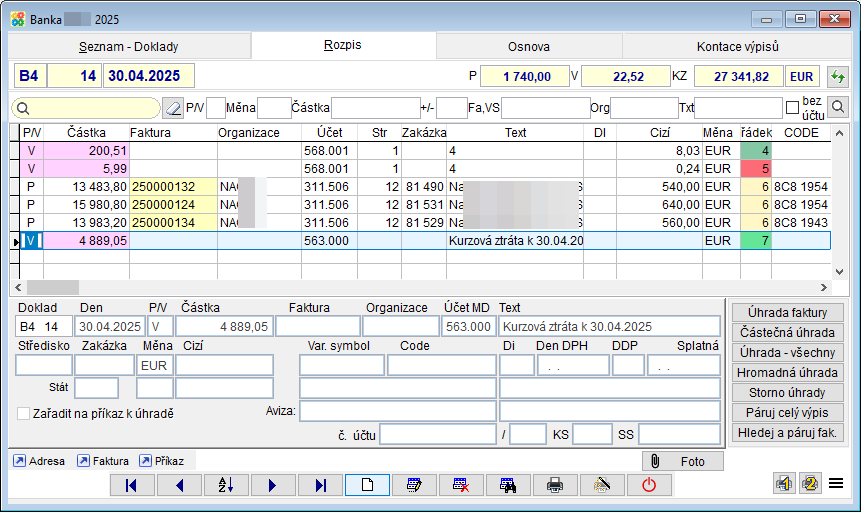Image resolution: width=861 pixels, height=513 pixels.
Task: Open the Příkaz shortcut link
Action: coord(162,461)
